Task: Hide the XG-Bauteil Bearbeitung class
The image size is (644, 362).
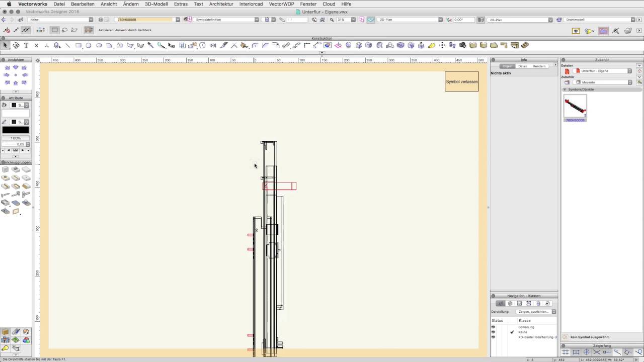Action: (493, 337)
